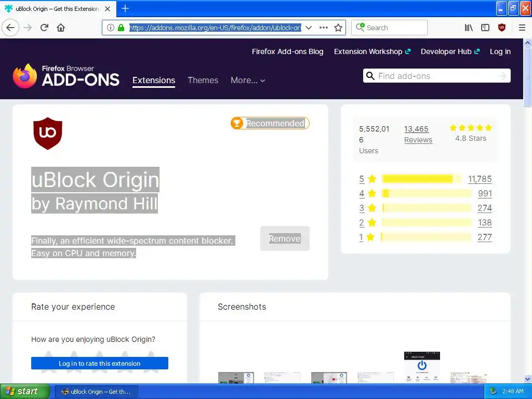
Task: Click the one-star rating bar
Action: tap(426, 237)
